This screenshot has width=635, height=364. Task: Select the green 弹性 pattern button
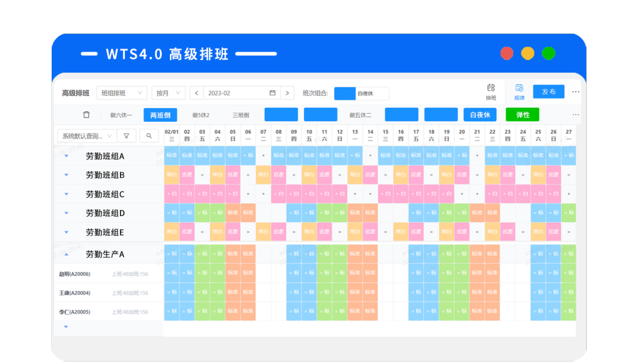click(x=523, y=115)
